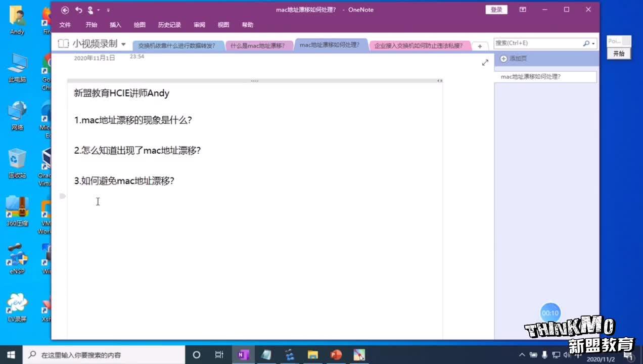643x364 pixels.
Task: Open the 审阅 ribbon tab
Action: coord(199,25)
